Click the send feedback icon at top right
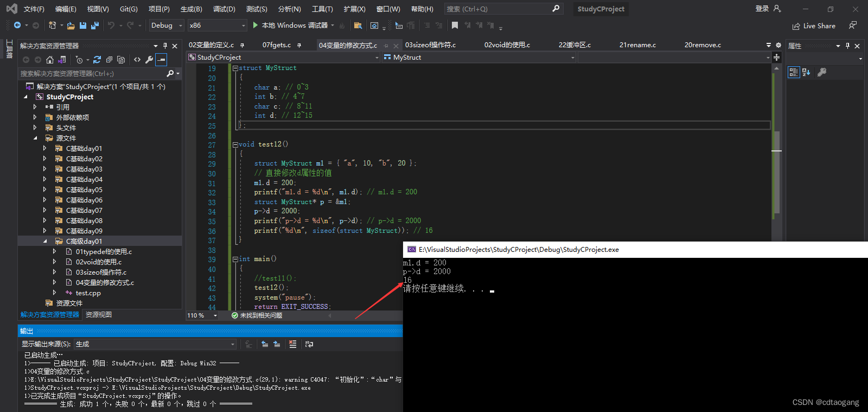The image size is (868, 412). coord(853,26)
